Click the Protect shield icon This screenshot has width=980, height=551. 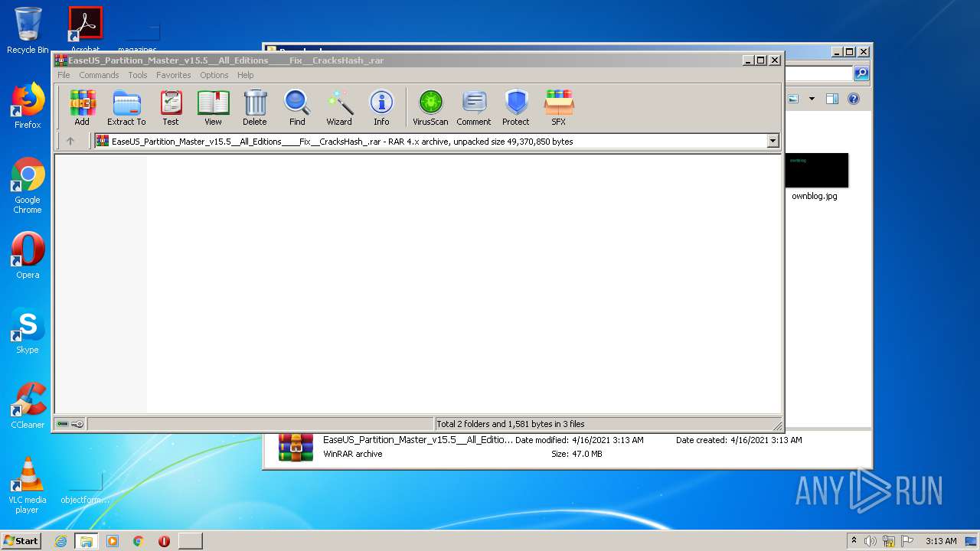point(516,107)
